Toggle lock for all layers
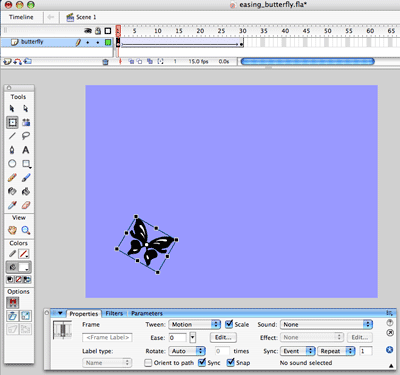The height and width of the screenshot is (375, 400). [x=98, y=31]
